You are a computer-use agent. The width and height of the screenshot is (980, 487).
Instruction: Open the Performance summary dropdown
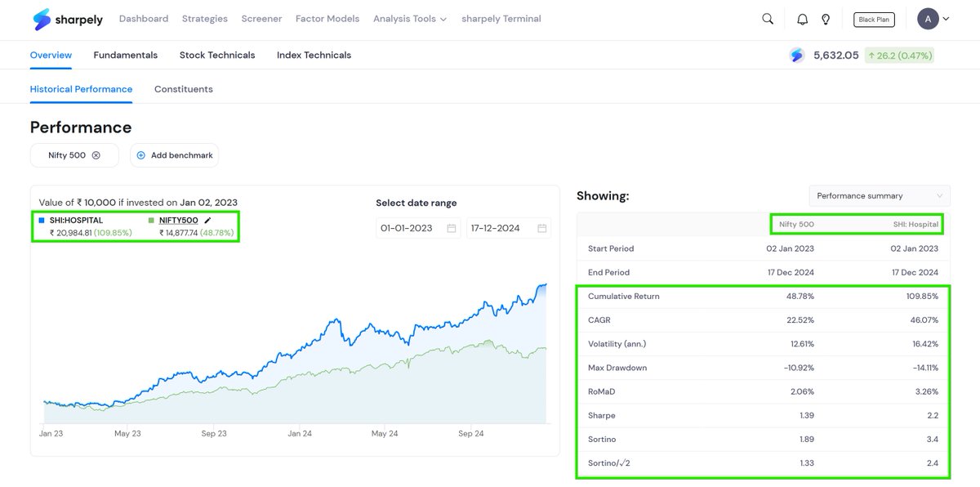point(880,196)
